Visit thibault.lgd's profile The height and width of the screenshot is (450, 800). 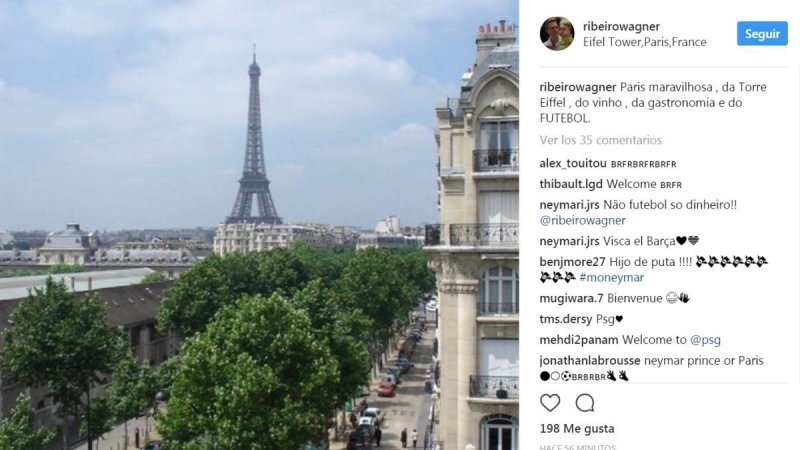(571, 184)
